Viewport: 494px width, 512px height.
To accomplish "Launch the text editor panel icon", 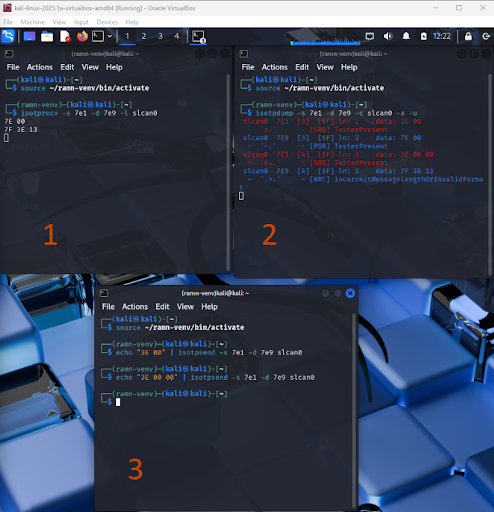I will (65, 36).
